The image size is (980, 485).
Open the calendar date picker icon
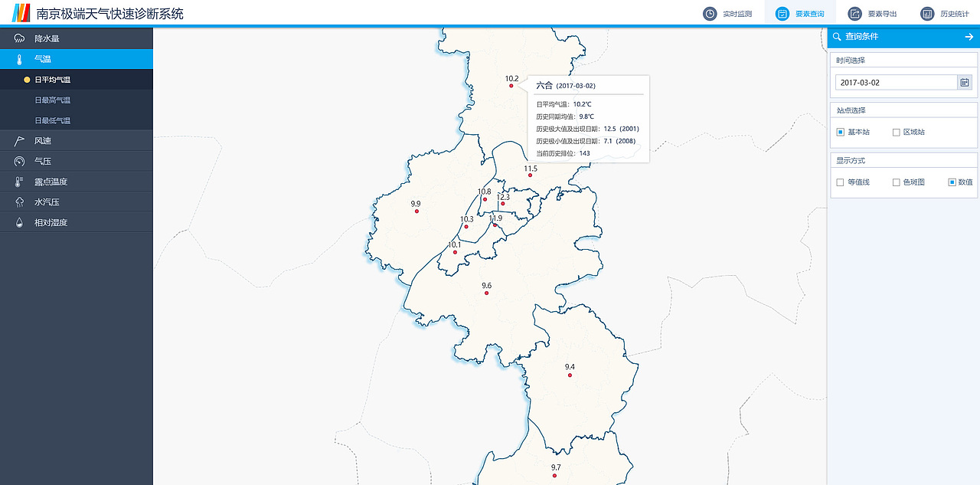pos(965,82)
